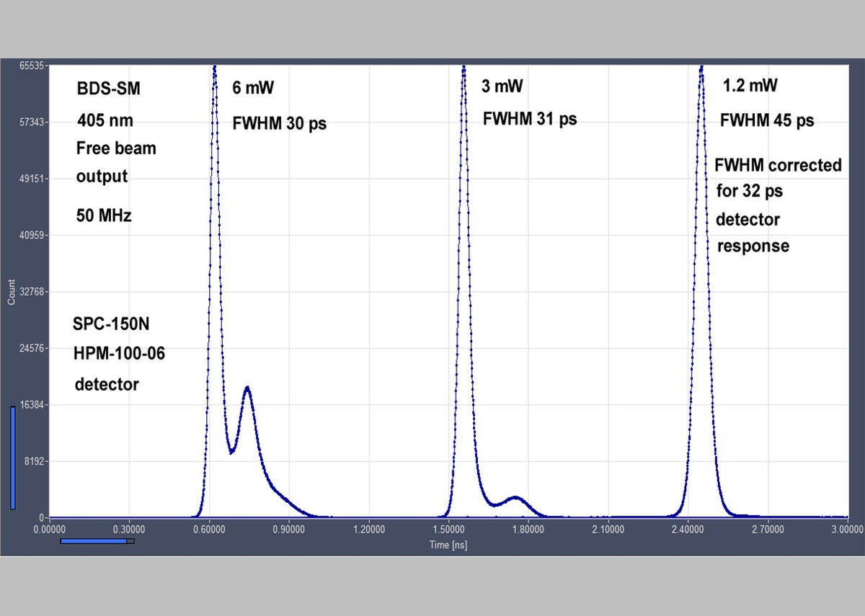Image resolution: width=865 pixels, height=616 pixels.
Task: Click the FWHM 31 ps annotation
Action: pyautogui.click(x=531, y=118)
